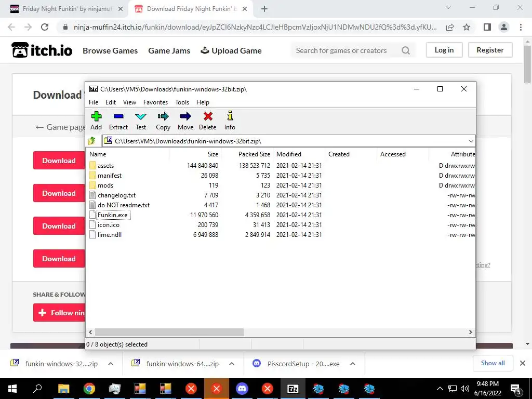
Task: Click the Extract toolbar icon
Action: pyautogui.click(x=118, y=116)
